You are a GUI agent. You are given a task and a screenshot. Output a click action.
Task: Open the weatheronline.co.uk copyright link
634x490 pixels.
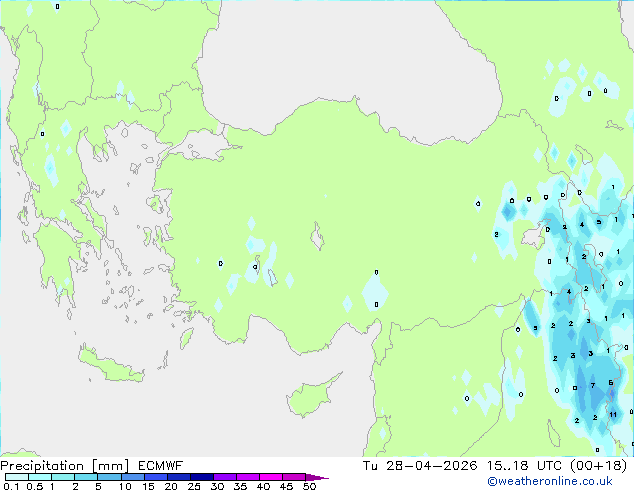(x=550, y=481)
